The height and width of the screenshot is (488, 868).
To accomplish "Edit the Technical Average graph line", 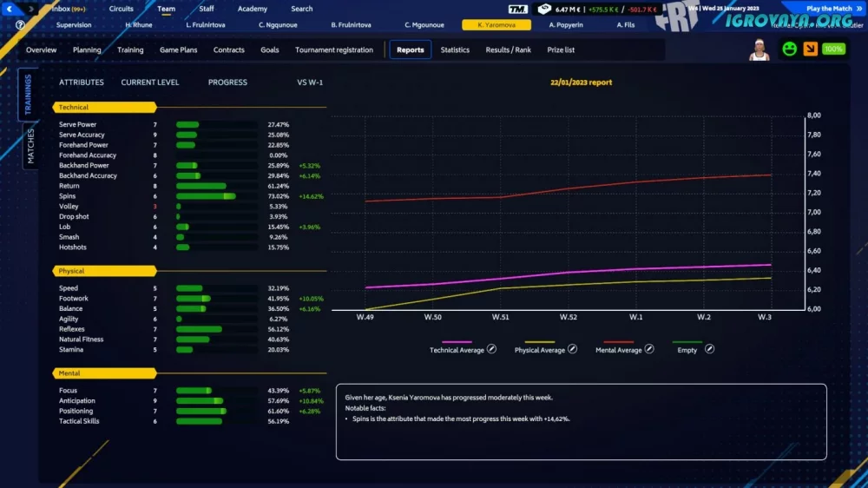I will pyautogui.click(x=491, y=349).
